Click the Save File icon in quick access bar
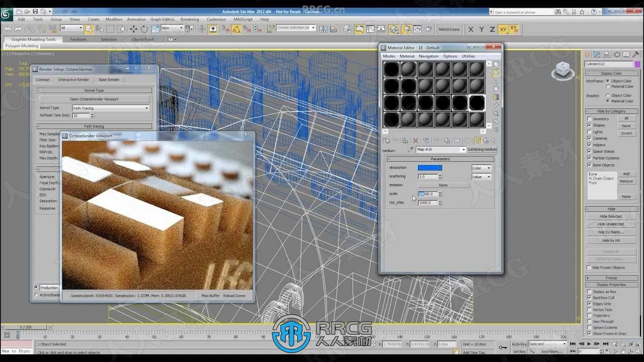Image resolution: width=644 pixels, height=362 pixels. (x=35, y=11)
